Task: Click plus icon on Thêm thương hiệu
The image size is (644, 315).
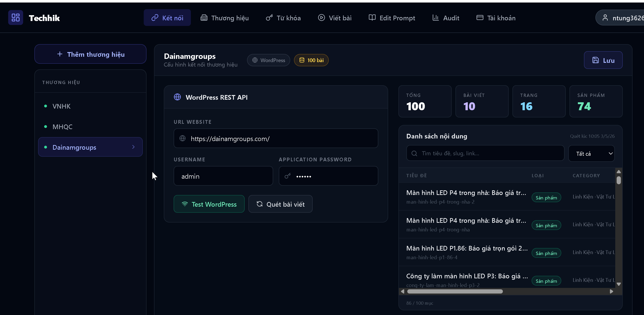Action: tap(60, 54)
